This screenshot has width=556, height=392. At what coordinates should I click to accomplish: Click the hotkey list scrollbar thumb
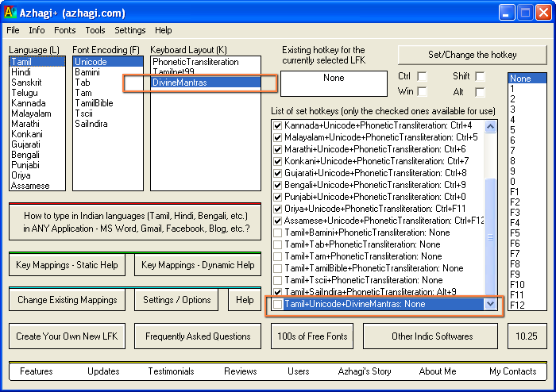(x=490, y=237)
